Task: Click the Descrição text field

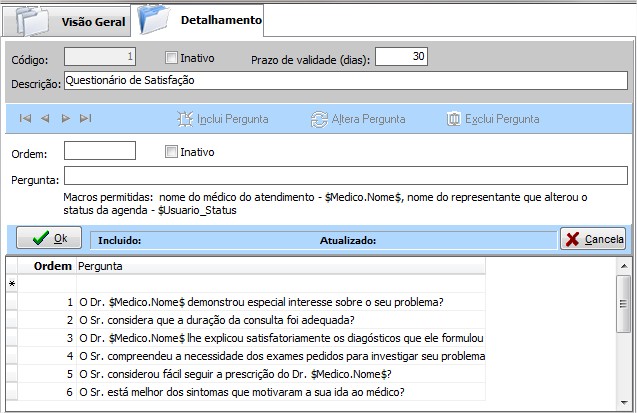Action: (345, 82)
